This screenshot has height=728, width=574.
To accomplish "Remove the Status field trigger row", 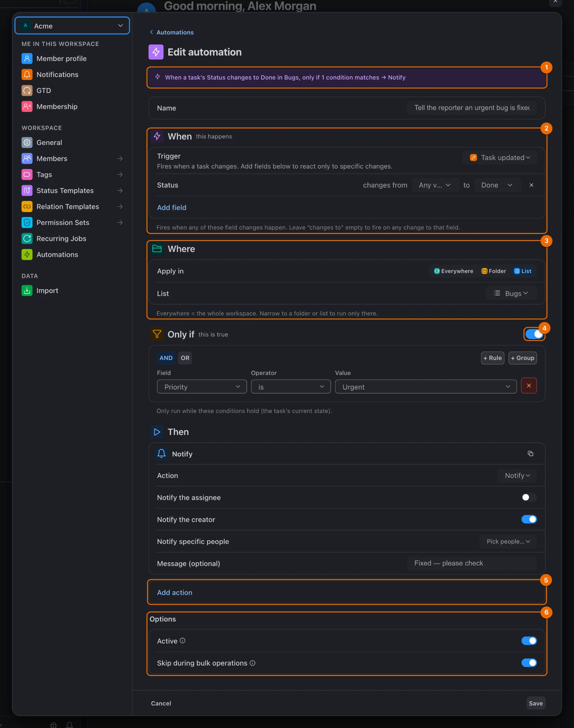I will pos(531,185).
